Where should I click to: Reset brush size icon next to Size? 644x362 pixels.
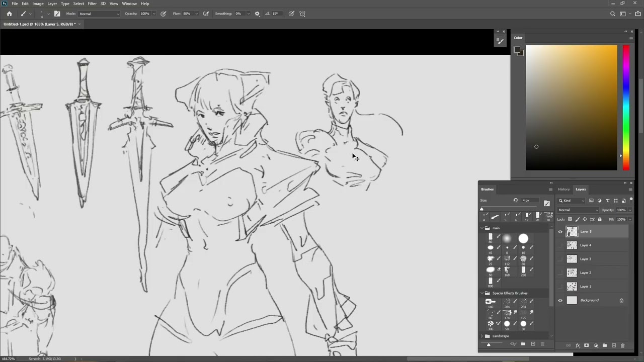515,200
